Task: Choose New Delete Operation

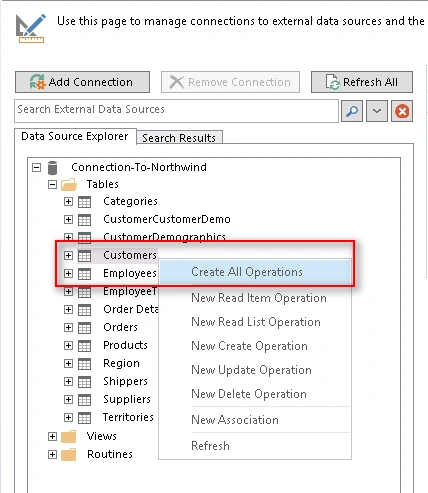Action: coord(255,394)
